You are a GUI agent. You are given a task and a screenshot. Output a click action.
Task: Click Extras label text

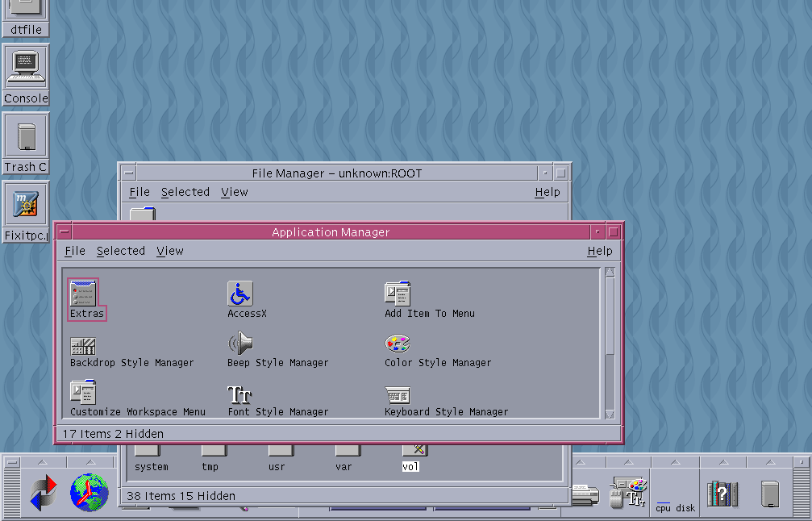click(87, 313)
